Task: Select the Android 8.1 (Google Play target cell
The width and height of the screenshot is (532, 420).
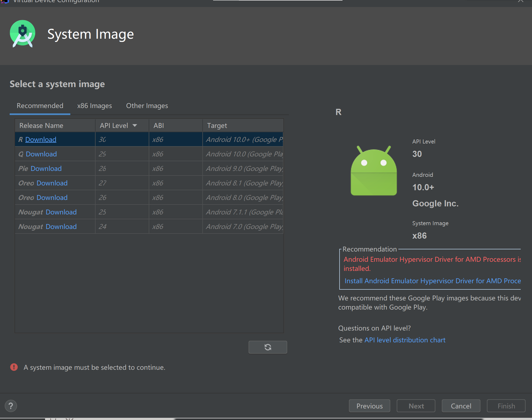Action: click(243, 183)
